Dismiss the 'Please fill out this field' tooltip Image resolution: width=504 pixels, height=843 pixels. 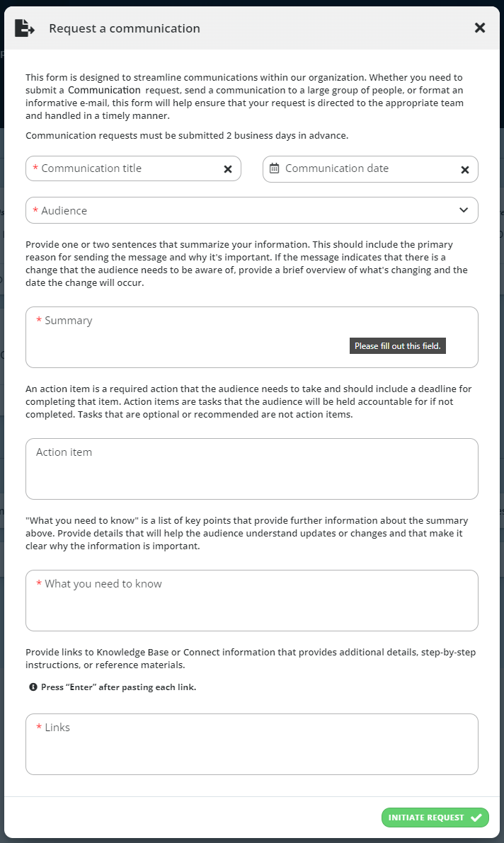pos(398,345)
